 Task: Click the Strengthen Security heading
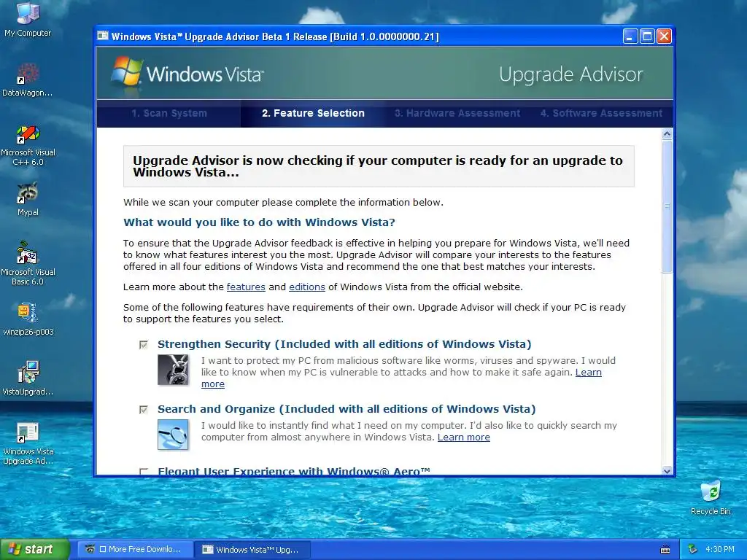click(344, 344)
